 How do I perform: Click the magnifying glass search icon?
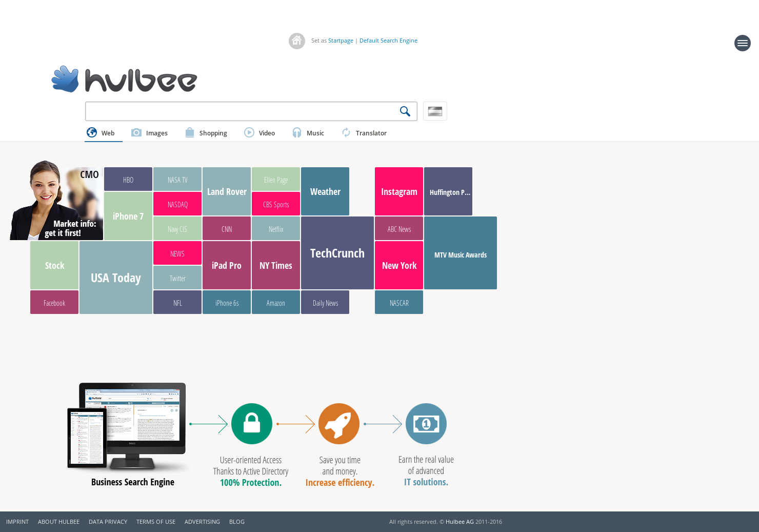pyautogui.click(x=405, y=111)
